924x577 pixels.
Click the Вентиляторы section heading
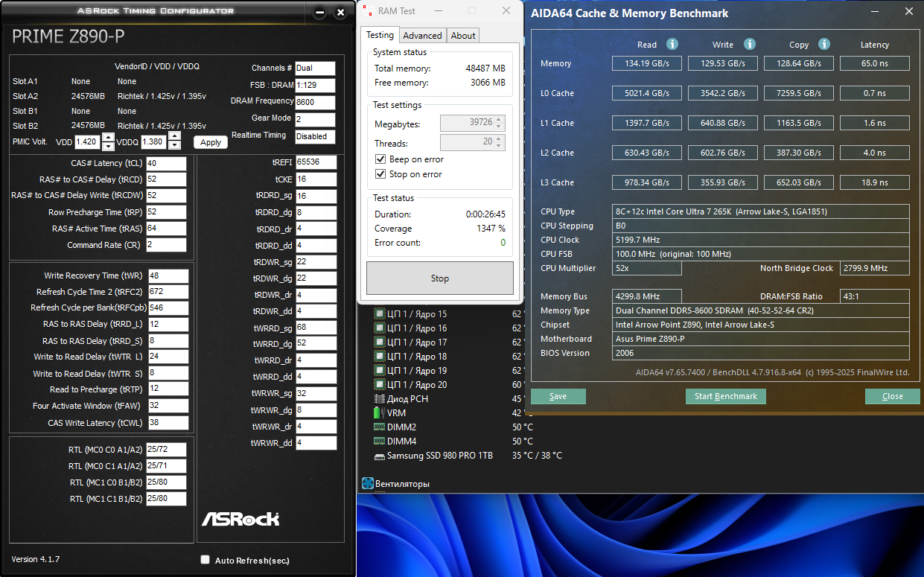click(402, 484)
